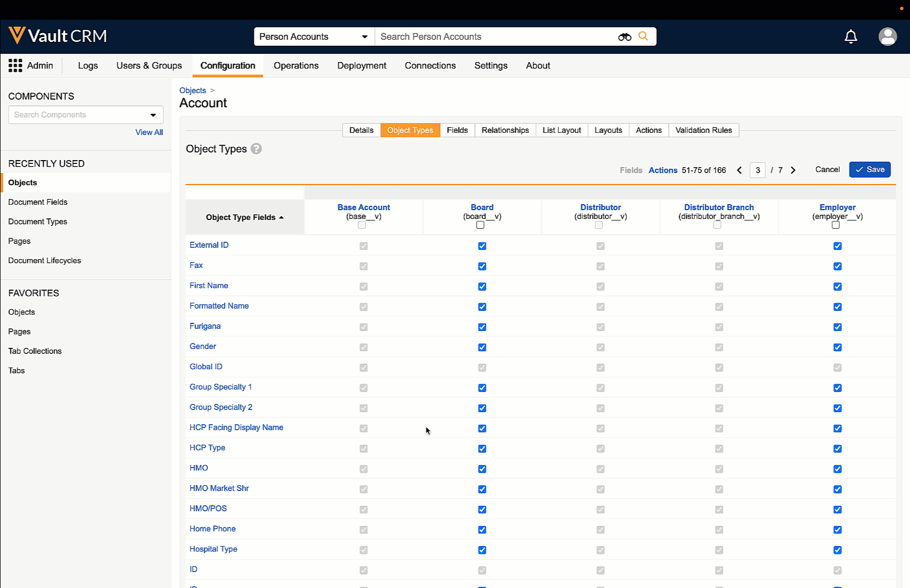Click the Vault CRM logo
The width and height of the screenshot is (910, 588).
pos(58,36)
